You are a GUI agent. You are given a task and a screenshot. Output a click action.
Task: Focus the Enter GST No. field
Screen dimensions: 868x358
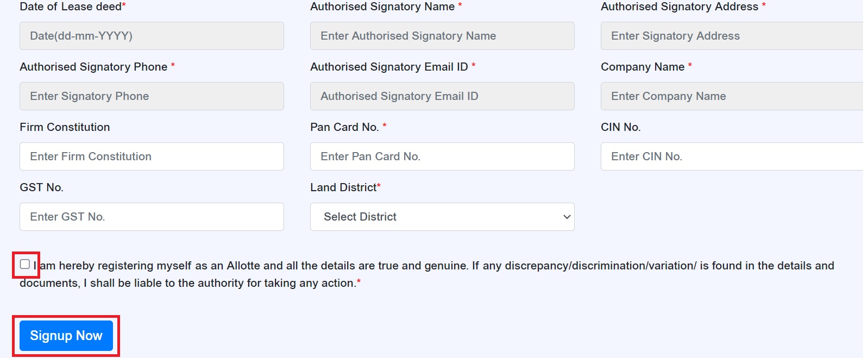point(151,217)
